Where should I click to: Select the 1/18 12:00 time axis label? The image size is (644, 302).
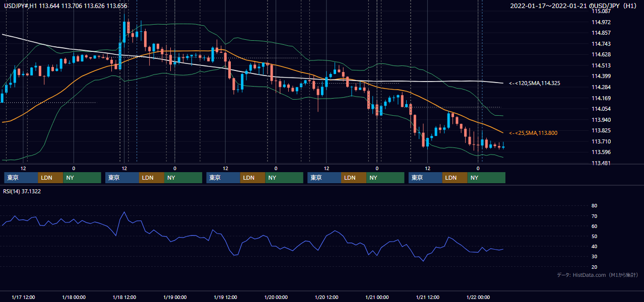[x=124, y=297]
